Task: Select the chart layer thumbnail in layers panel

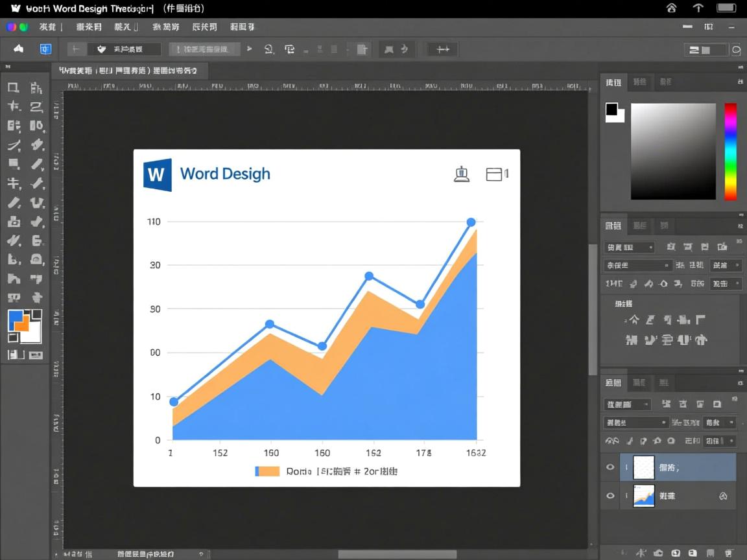Action: [644, 496]
